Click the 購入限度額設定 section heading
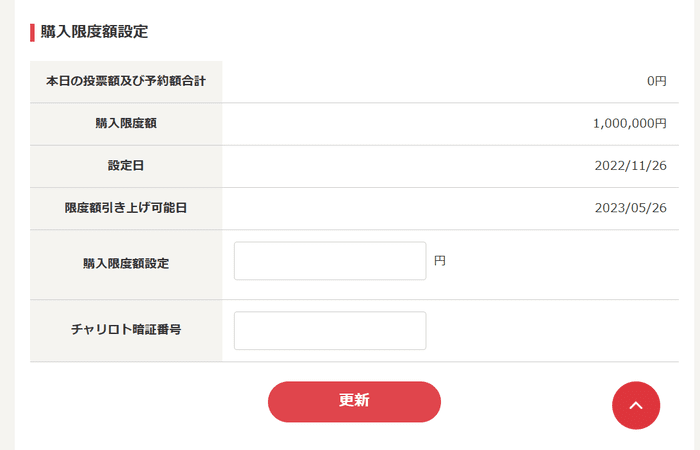Screen dimensions: 700x450 pos(94,31)
